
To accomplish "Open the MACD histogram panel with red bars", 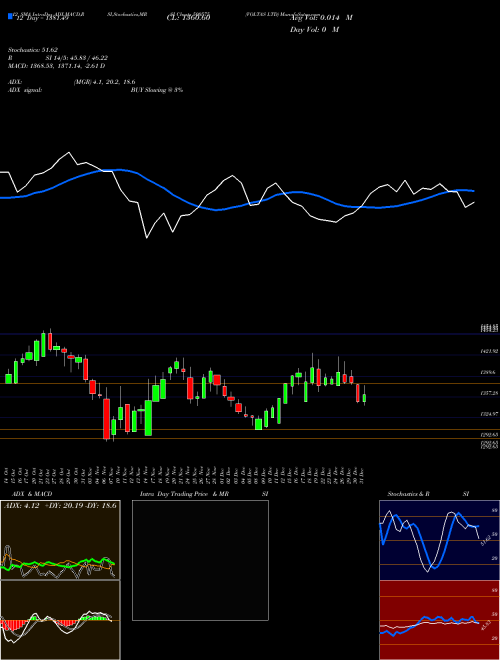I will [x=60, y=620].
